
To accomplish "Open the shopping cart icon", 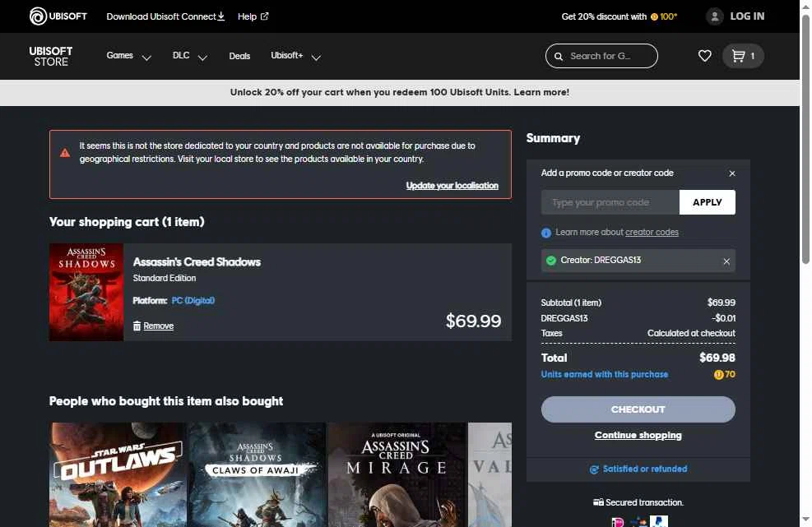I will [739, 55].
